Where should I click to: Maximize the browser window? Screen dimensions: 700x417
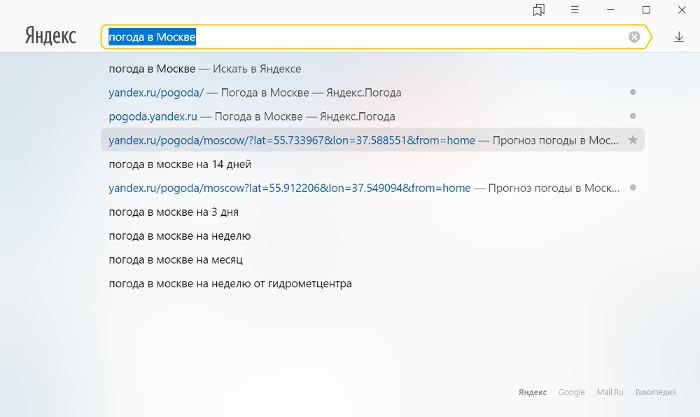[x=646, y=9]
